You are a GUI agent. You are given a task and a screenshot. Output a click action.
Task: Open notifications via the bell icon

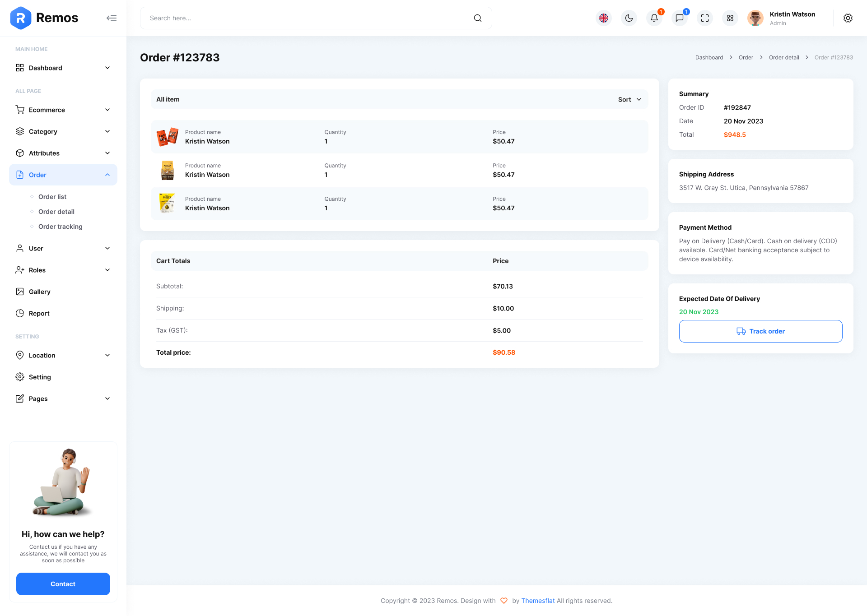pos(654,18)
